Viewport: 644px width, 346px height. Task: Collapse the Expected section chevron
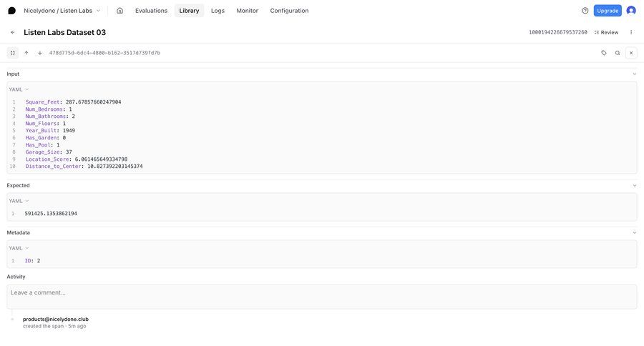tap(634, 186)
